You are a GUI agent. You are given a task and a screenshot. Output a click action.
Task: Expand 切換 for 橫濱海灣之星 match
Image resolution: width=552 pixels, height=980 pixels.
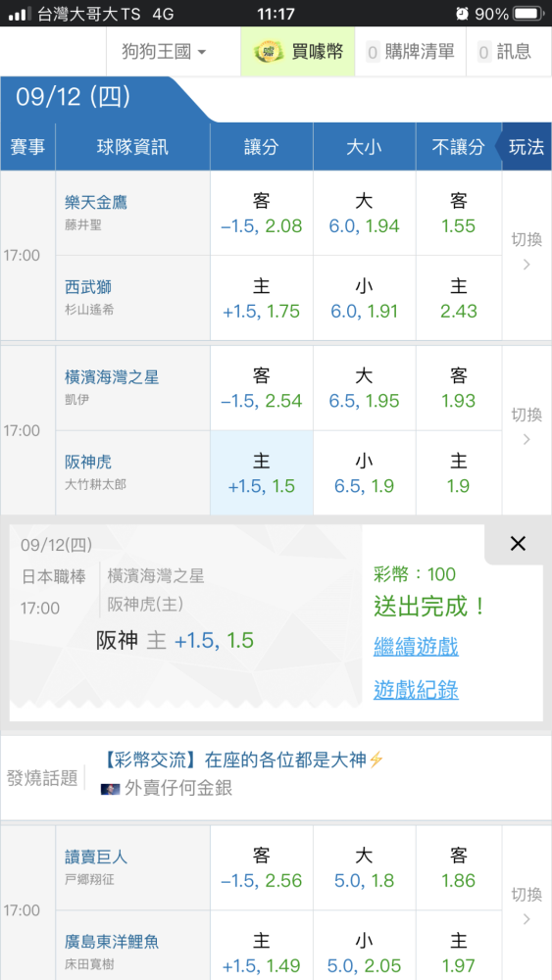point(527,430)
